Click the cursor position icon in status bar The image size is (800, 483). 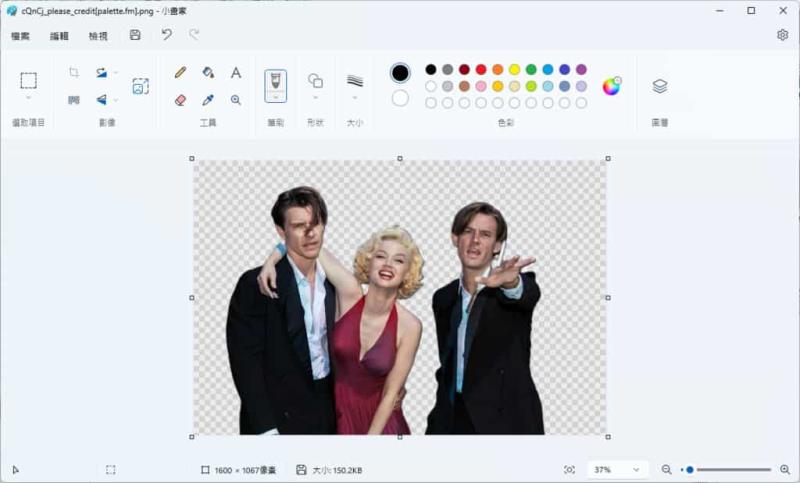(x=15, y=470)
